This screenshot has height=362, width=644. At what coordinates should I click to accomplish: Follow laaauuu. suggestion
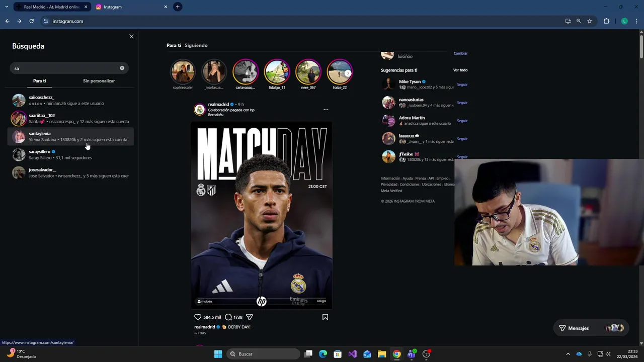pos(462,139)
